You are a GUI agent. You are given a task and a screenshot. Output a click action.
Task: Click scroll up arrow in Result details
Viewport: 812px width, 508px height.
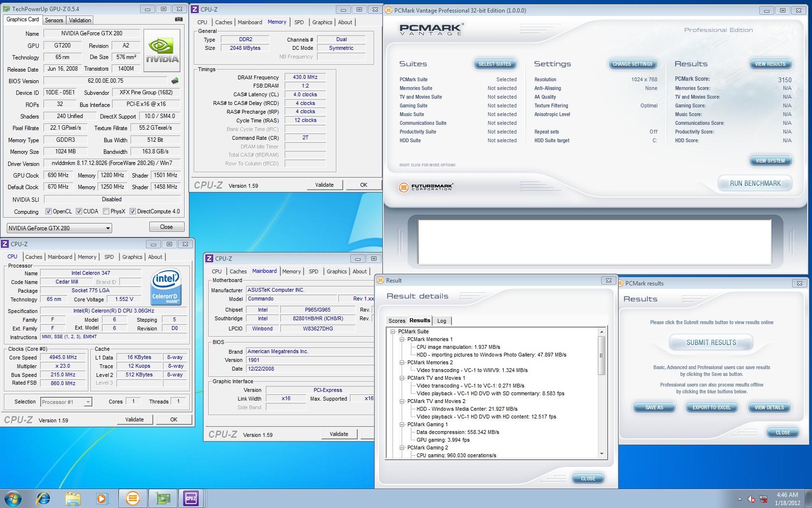pyautogui.click(x=602, y=332)
